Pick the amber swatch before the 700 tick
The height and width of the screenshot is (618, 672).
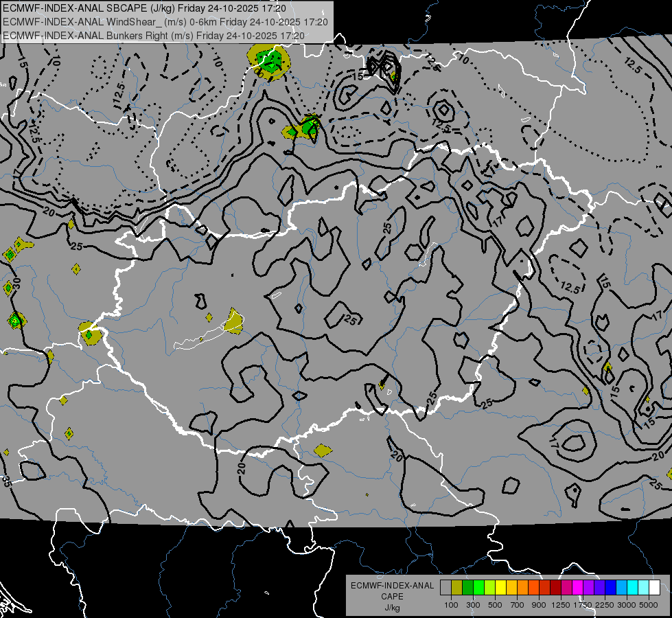tap(511, 588)
